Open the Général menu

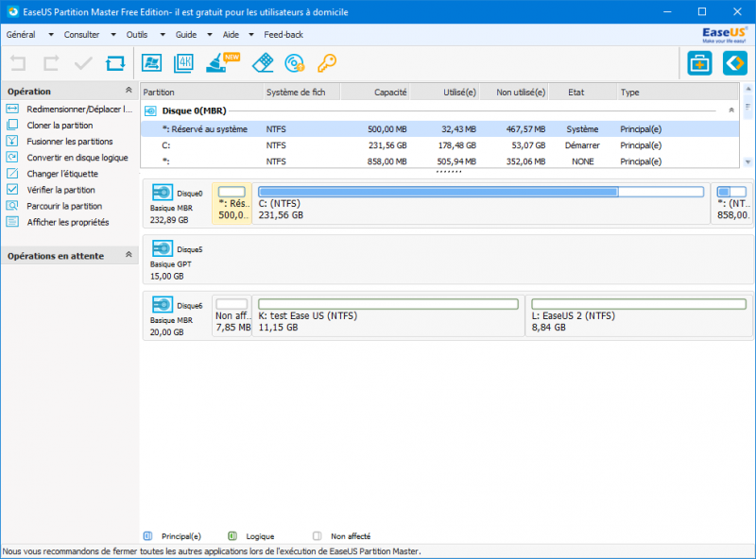21,35
